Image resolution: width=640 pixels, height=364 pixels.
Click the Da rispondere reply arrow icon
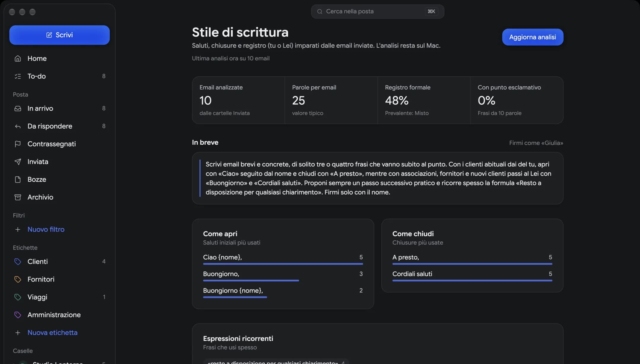click(x=18, y=126)
